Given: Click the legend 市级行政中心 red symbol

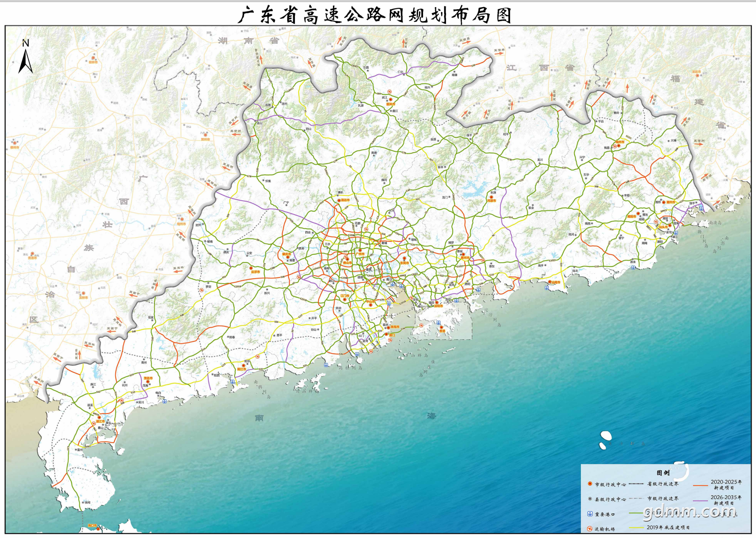Looking at the screenshot, I should (x=590, y=484).
